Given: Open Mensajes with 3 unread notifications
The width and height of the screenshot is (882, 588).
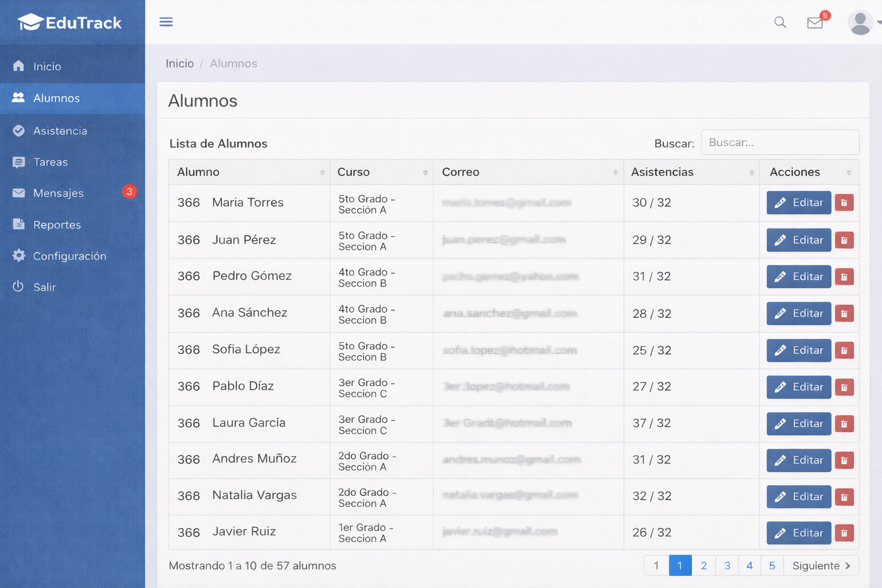Looking at the screenshot, I should [x=57, y=193].
